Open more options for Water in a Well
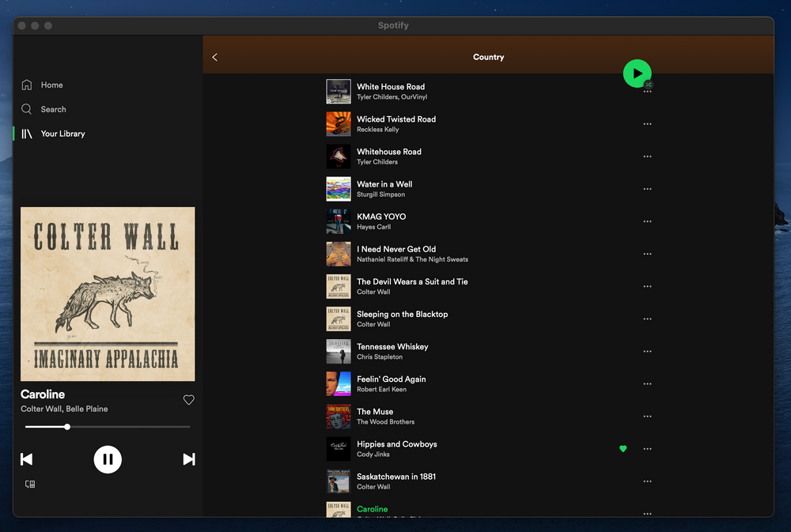This screenshot has width=791, height=532. click(x=647, y=189)
